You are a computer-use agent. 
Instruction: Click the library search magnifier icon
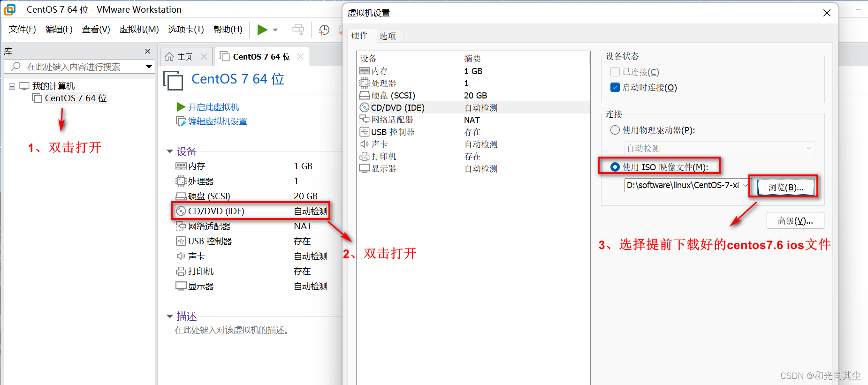(16, 67)
